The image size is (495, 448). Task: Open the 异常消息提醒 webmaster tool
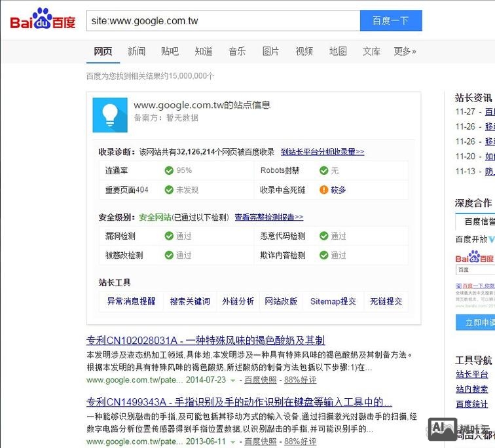[x=132, y=301]
